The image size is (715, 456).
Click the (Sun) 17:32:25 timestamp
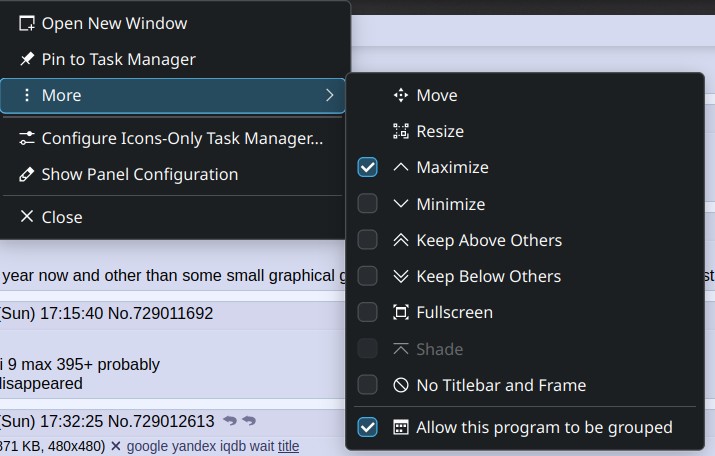pos(52,421)
